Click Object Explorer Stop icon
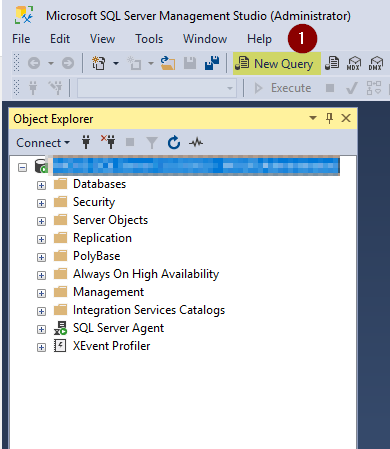390x449 pixels. (x=130, y=142)
